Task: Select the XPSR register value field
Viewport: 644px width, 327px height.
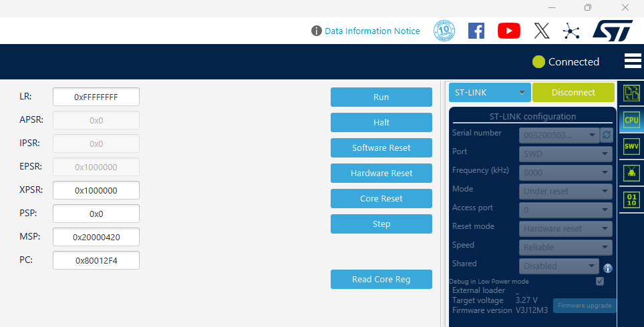Action: pos(96,190)
